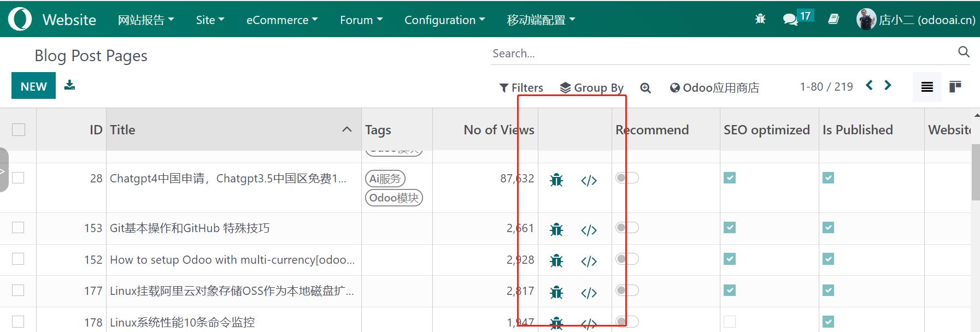Viewport: 980px width, 332px height.
Task: Click the magnifier search icon in search box
Action: click(x=963, y=52)
